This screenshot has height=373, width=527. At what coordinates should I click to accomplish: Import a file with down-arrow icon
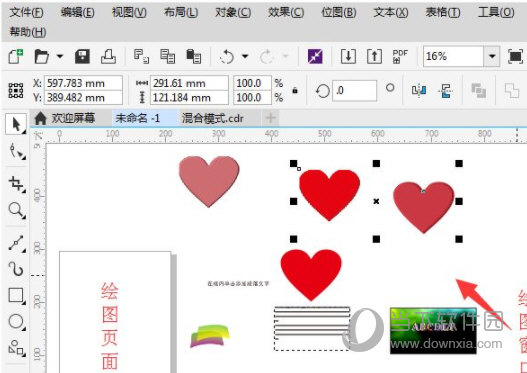pos(348,56)
